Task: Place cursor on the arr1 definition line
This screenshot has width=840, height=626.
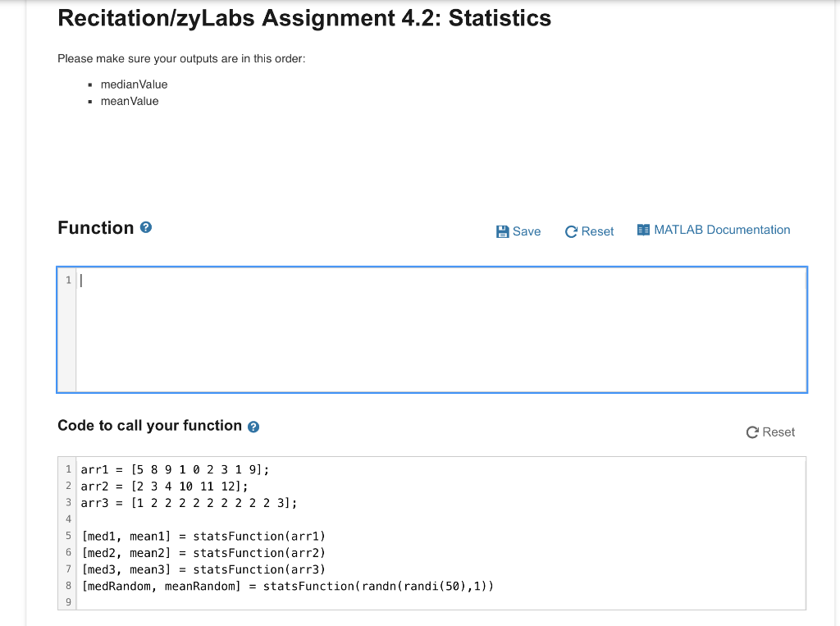Action: [175, 469]
